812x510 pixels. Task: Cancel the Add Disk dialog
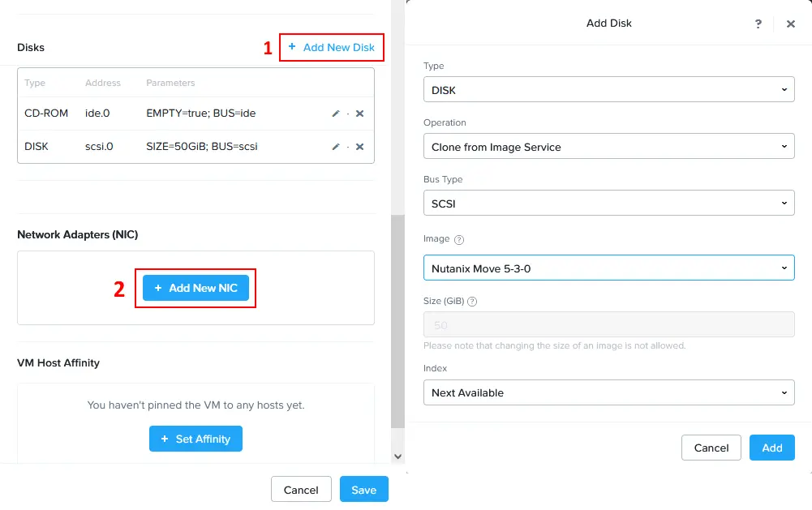click(x=711, y=448)
